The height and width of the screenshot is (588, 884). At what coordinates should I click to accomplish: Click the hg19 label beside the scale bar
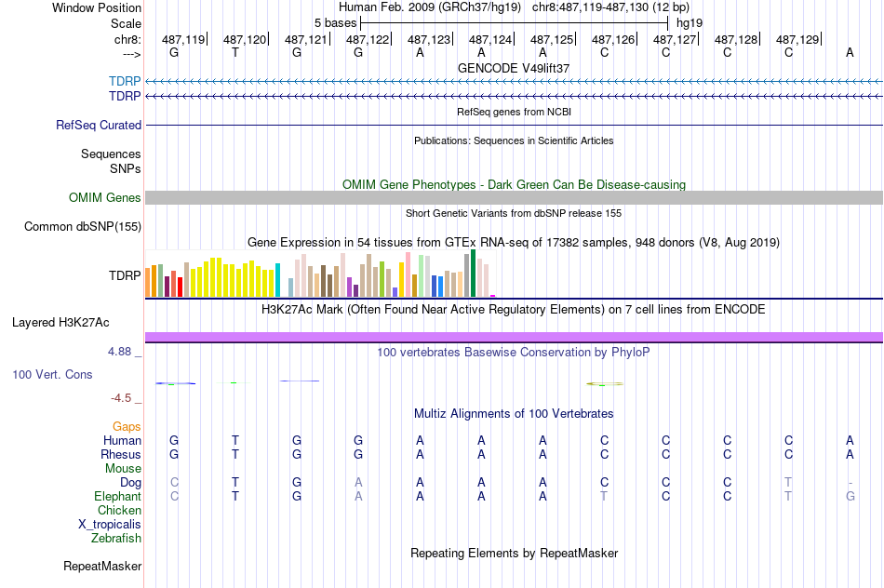pos(690,23)
